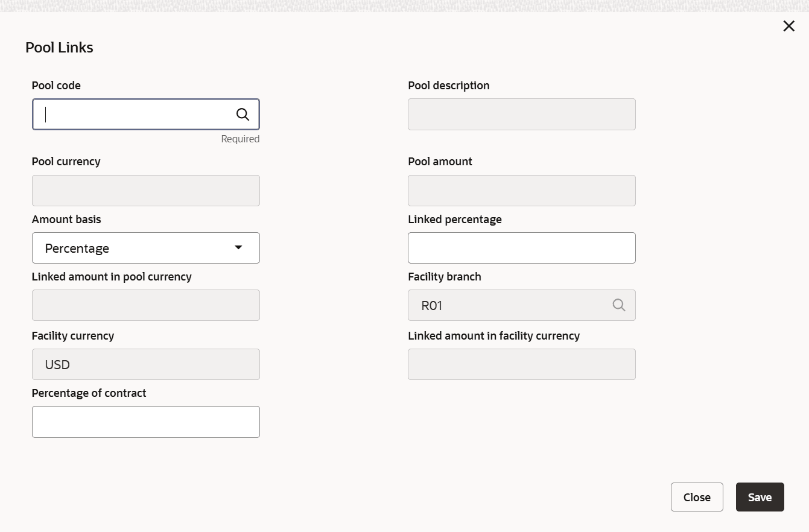Click the Pool amount field
Screen dimensions: 809x532
[x=521, y=191]
